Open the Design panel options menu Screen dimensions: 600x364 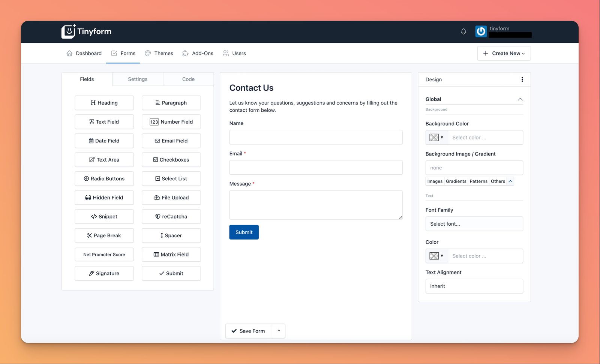click(x=522, y=79)
